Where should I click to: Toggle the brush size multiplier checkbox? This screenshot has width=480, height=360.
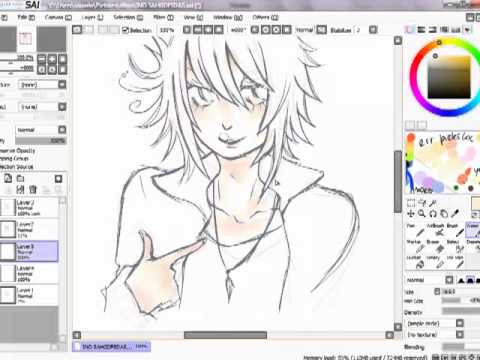[x=437, y=292]
